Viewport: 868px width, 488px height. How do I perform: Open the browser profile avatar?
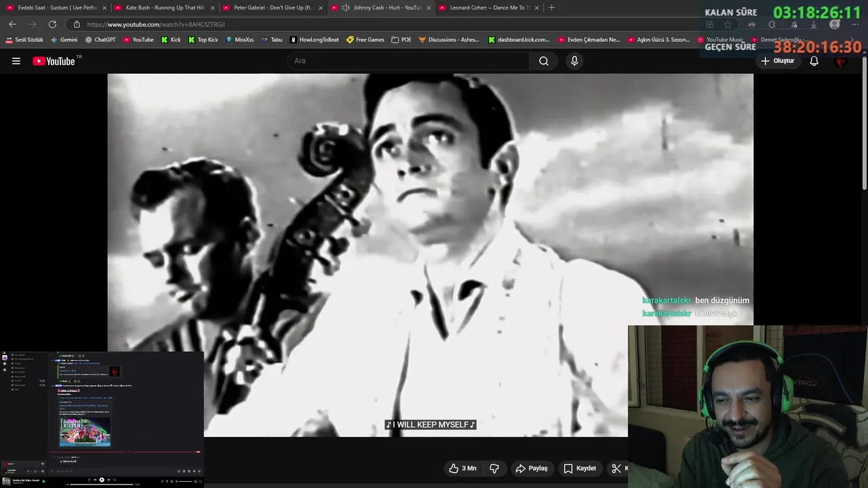click(x=835, y=24)
